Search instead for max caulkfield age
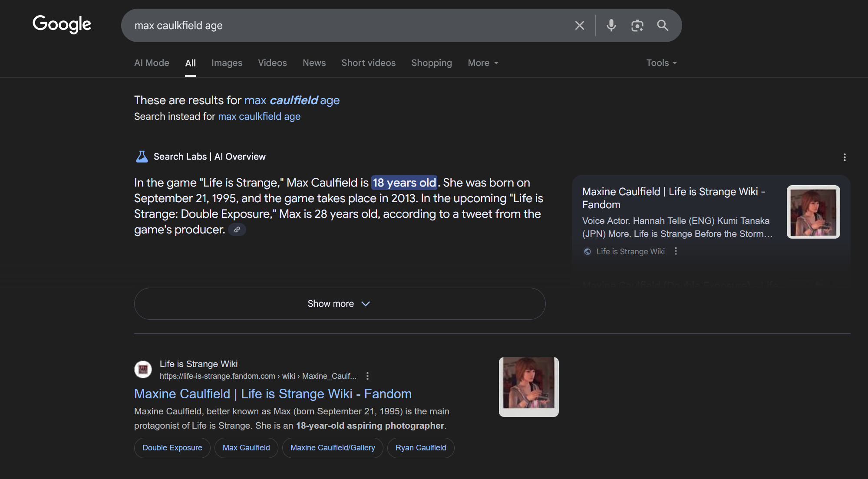868x479 pixels. click(x=259, y=116)
